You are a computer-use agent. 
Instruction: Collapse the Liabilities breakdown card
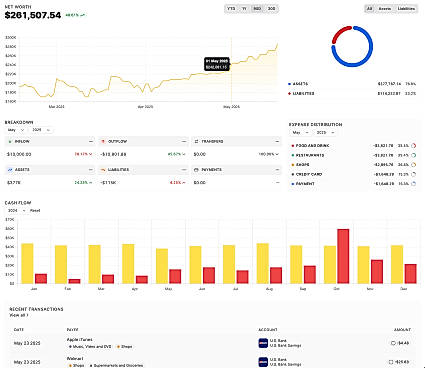(x=184, y=170)
